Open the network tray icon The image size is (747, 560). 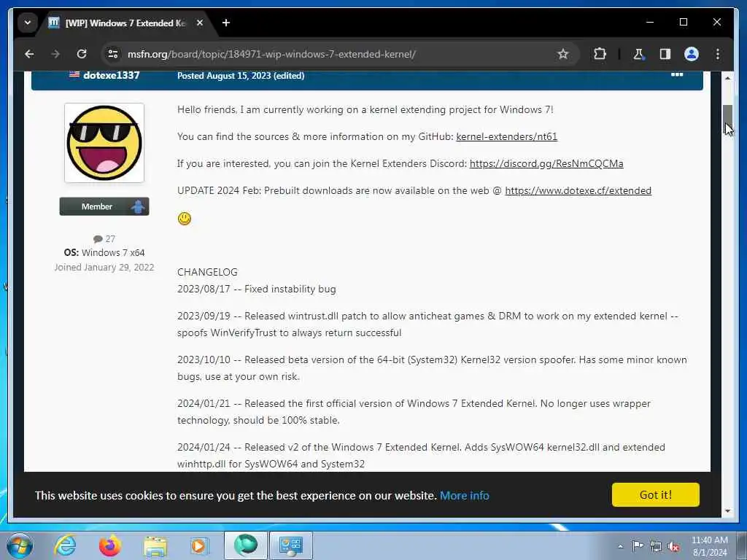[x=656, y=547]
